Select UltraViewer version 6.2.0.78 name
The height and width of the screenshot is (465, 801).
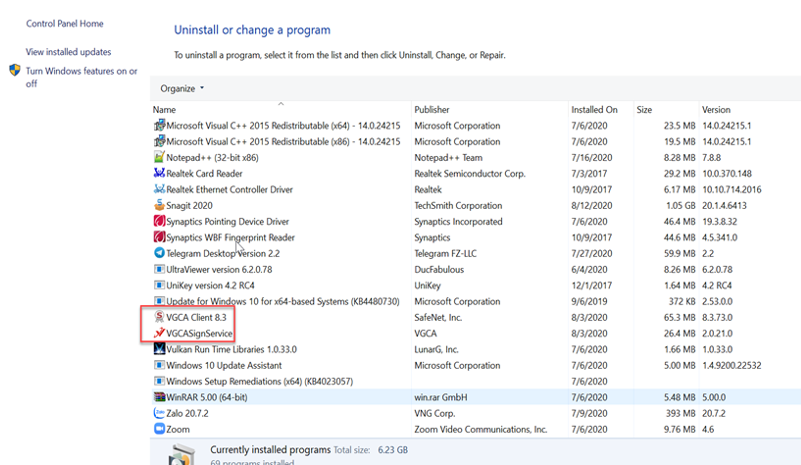pos(219,269)
